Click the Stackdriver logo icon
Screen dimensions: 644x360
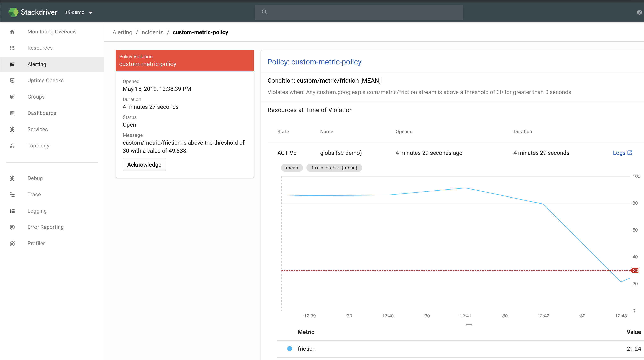(x=13, y=12)
